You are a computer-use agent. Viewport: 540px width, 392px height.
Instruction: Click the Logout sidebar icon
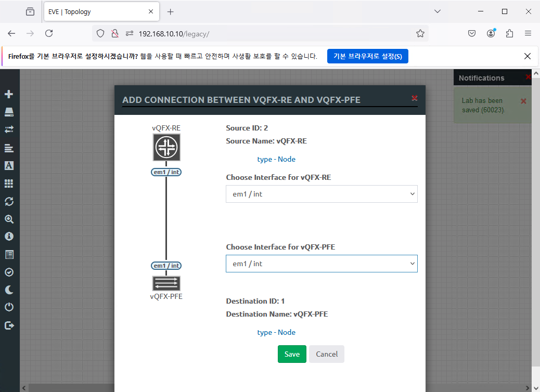(x=9, y=325)
